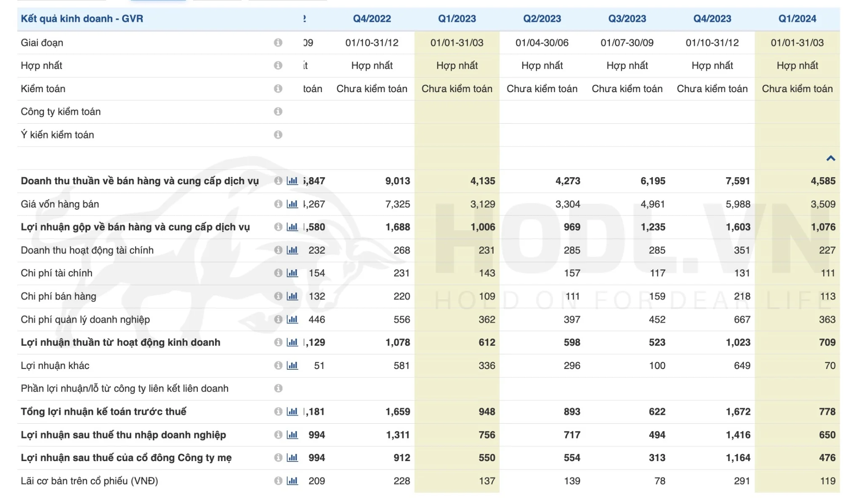This screenshot has height=504, width=862.
Task: Click the Kết quả kinh doanh - GVR title
Action: point(82,19)
